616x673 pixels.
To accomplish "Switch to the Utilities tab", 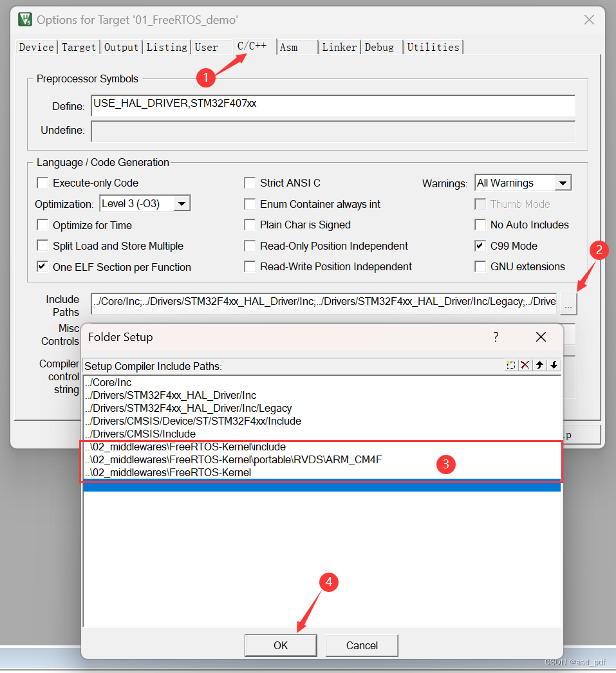I will pyautogui.click(x=434, y=47).
